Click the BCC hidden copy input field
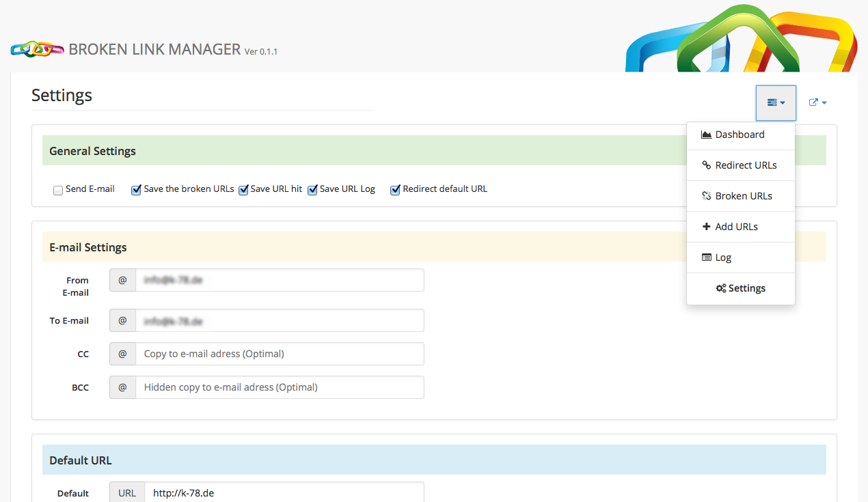The height and width of the screenshot is (502, 868). pyautogui.click(x=280, y=387)
